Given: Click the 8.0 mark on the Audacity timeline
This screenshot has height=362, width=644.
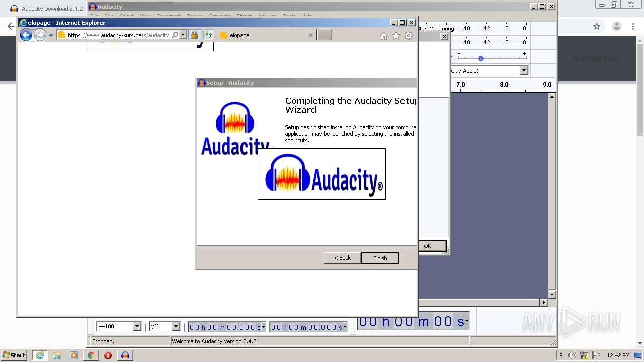Looking at the screenshot, I should click(504, 85).
